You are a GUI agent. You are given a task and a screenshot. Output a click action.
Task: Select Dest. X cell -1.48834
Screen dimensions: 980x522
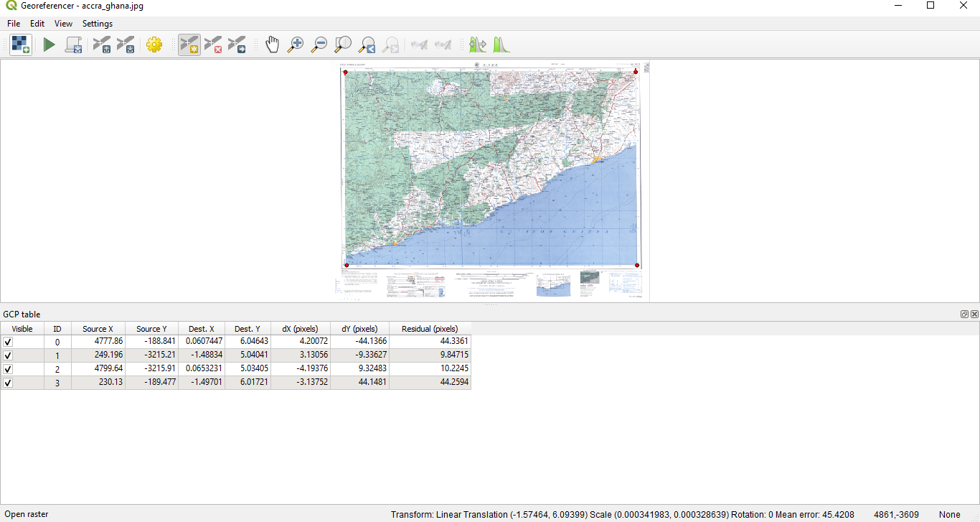click(x=202, y=355)
